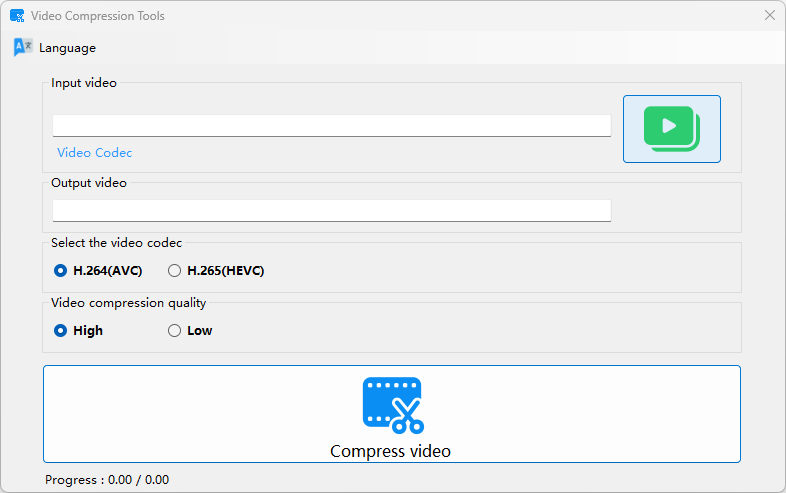Close the Video Compression Tools window
The height and width of the screenshot is (493, 786).
[770, 16]
